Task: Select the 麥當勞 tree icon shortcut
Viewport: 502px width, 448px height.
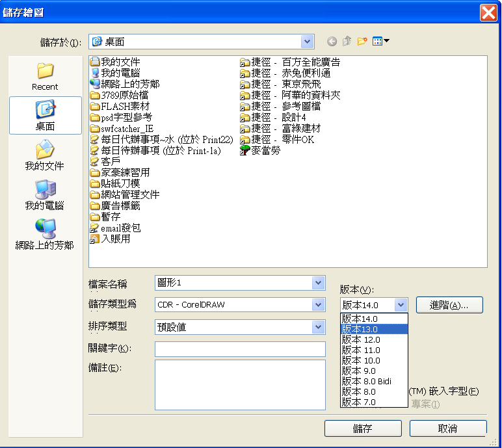Action: pyautogui.click(x=260, y=150)
